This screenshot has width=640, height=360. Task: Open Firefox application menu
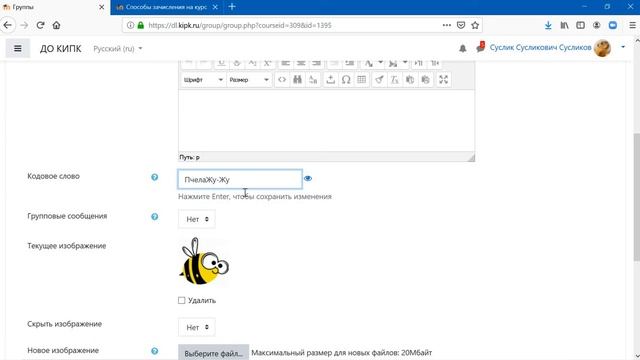[x=632, y=25]
